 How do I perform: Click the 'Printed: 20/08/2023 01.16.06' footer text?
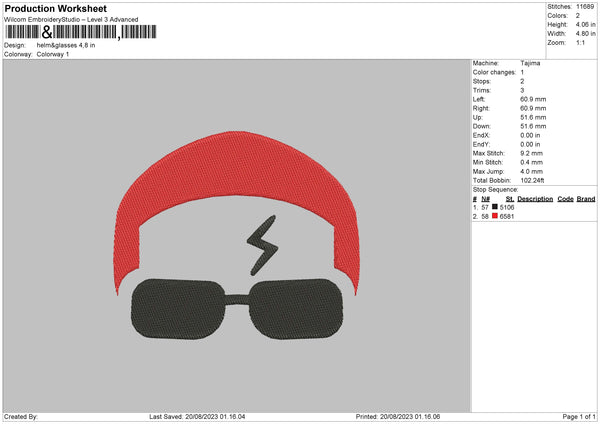coord(398,417)
